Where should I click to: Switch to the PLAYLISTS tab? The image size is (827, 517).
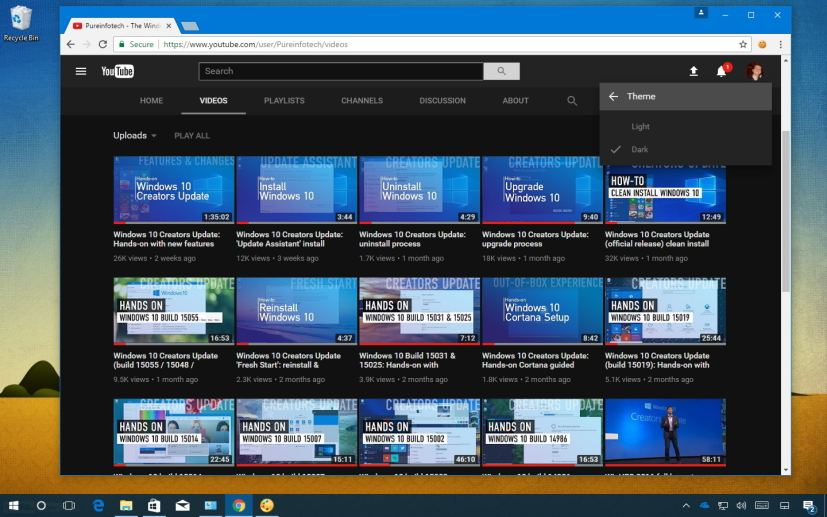[x=284, y=100]
